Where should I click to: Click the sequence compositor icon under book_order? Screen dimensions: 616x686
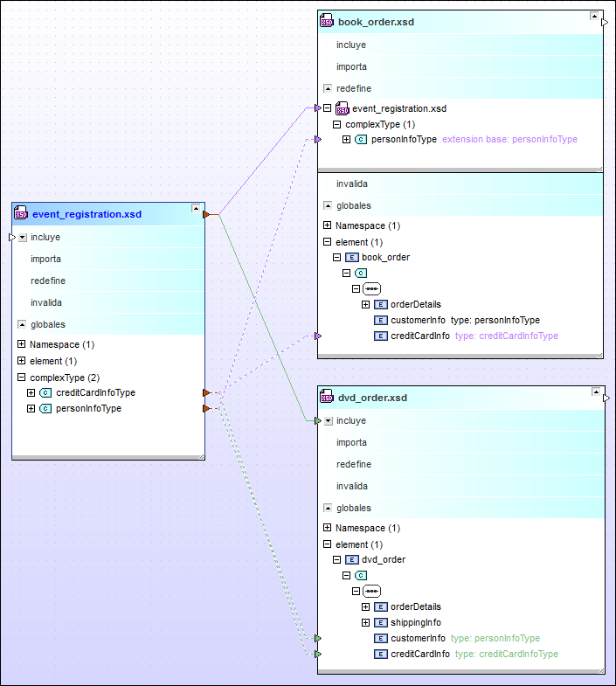coord(371,289)
